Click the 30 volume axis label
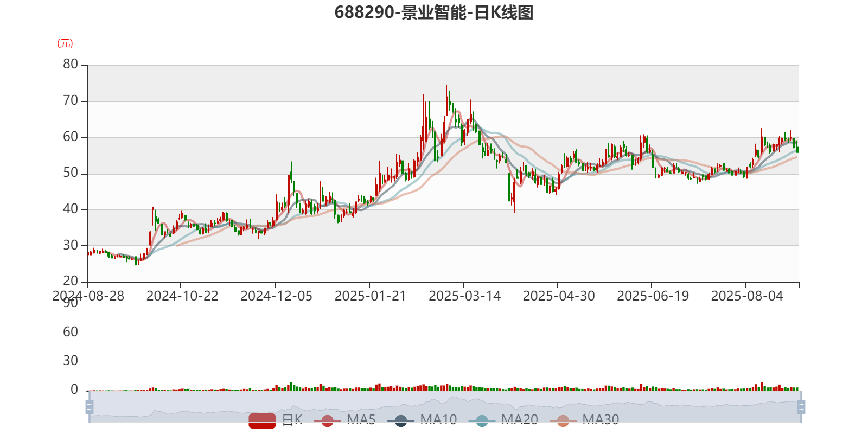Image resolution: width=868 pixels, height=434 pixels. [x=71, y=361]
